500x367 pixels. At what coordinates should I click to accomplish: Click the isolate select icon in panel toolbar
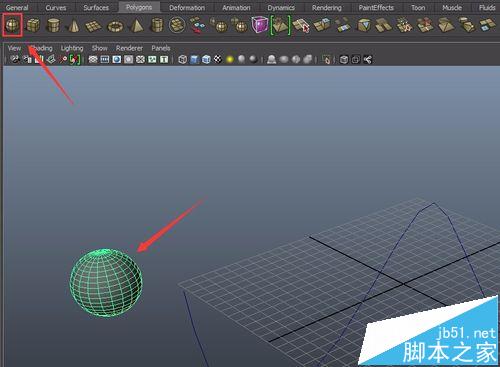pos(326,60)
